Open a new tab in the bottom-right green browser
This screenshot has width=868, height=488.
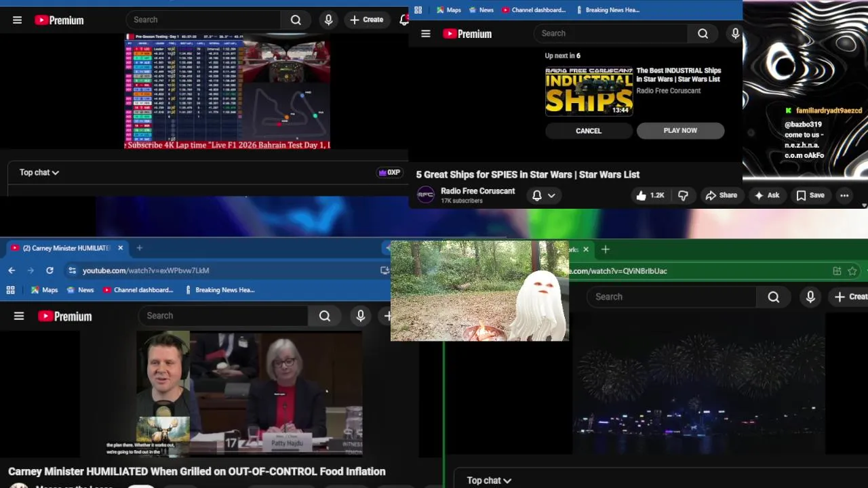click(x=605, y=249)
